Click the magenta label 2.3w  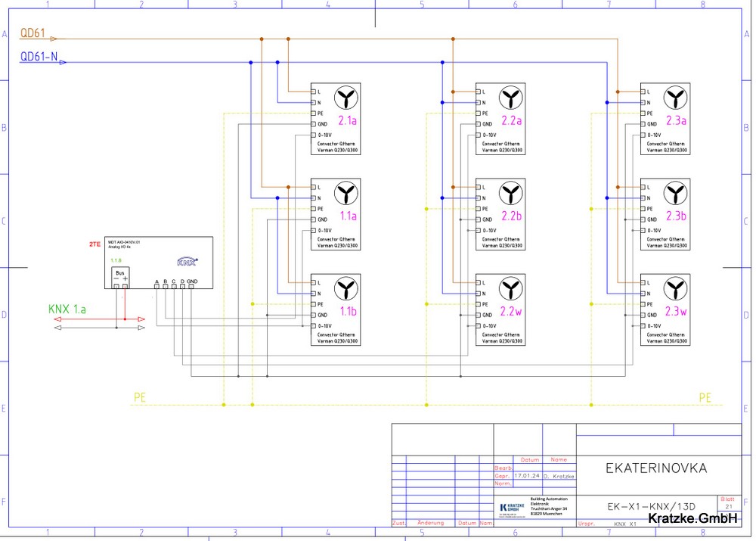(676, 312)
